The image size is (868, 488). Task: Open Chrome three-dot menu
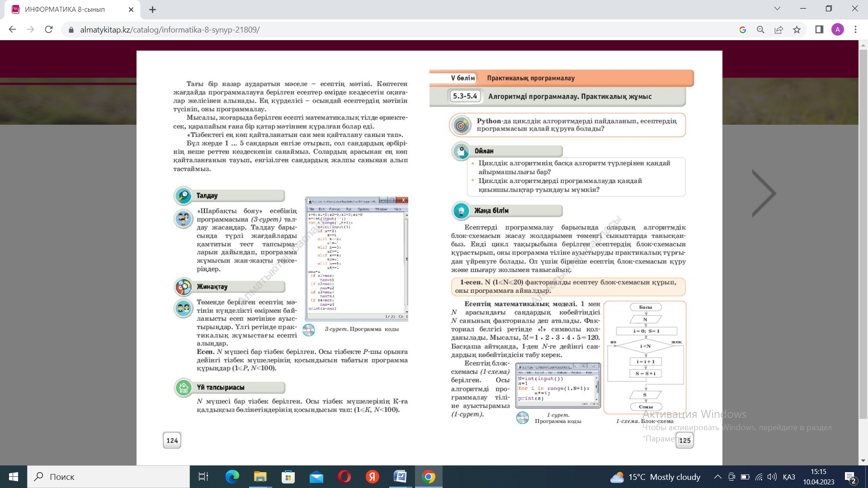[x=855, y=30]
